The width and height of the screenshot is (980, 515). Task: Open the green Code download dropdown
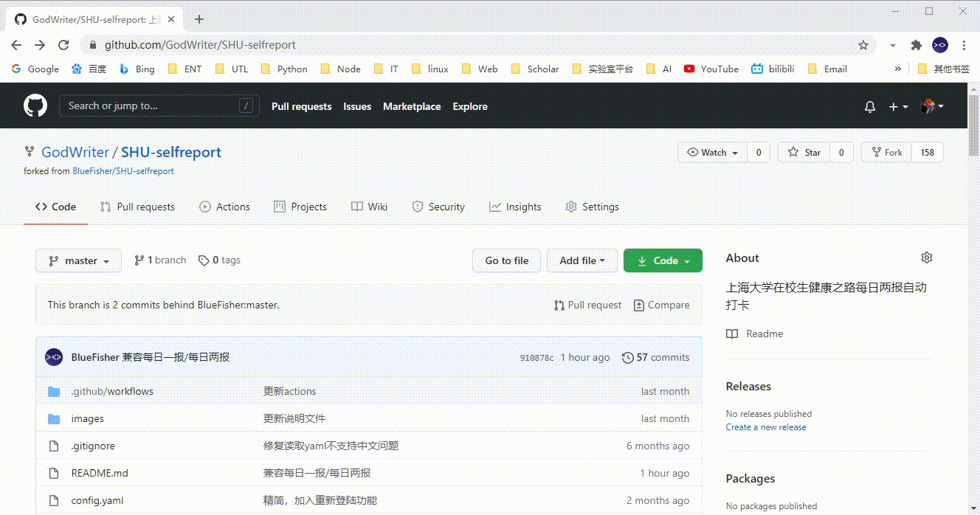pyautogui.click(x=663, y=260)
